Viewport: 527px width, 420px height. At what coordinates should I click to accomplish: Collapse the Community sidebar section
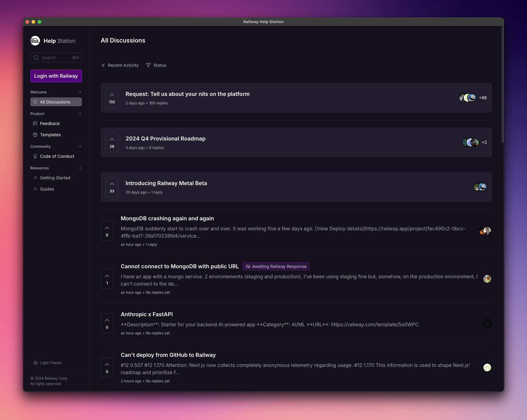click(80, 147)
